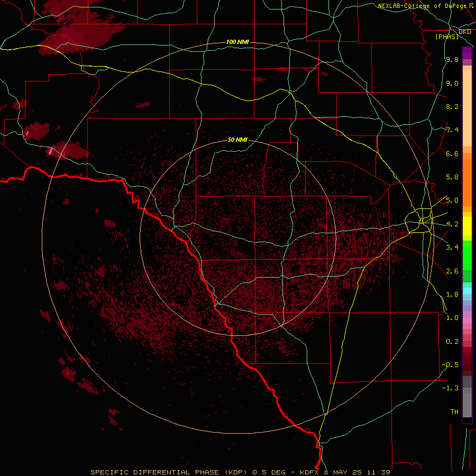
Task: Click the 1.8 value on the color scale
Action: (x=452, y=295)
